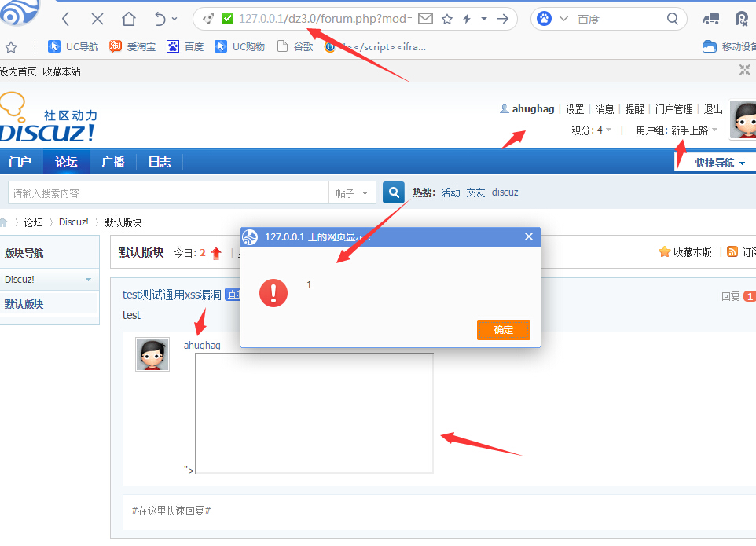The image size is (756, 546).
Task: Open the script iframe bookmark
Action: 376,47
